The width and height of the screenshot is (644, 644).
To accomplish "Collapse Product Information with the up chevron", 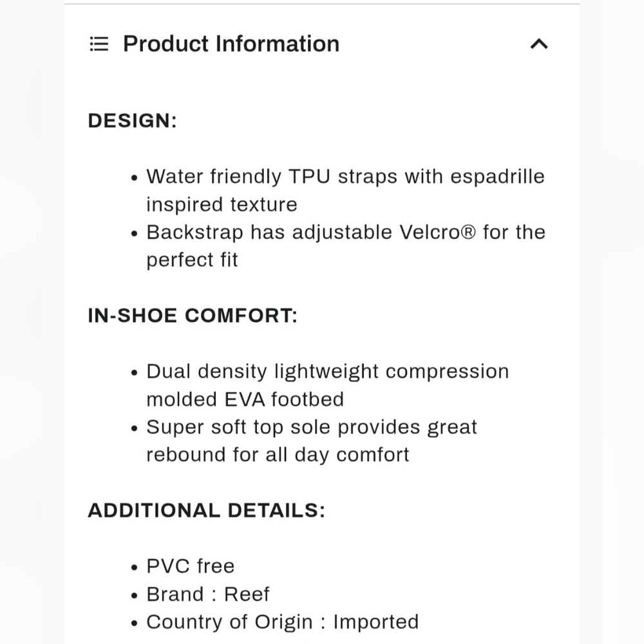I will pyautogui.click(x=539, y=44).
